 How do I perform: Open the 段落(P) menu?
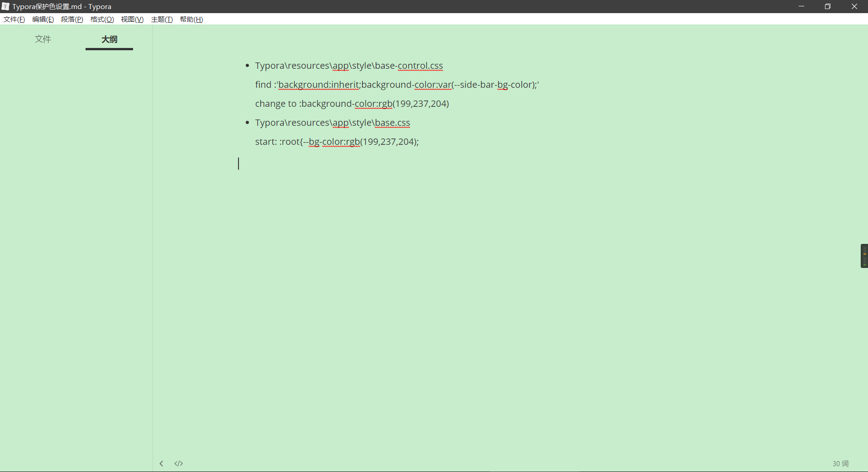pyautogui.click(x=72, y=19)
